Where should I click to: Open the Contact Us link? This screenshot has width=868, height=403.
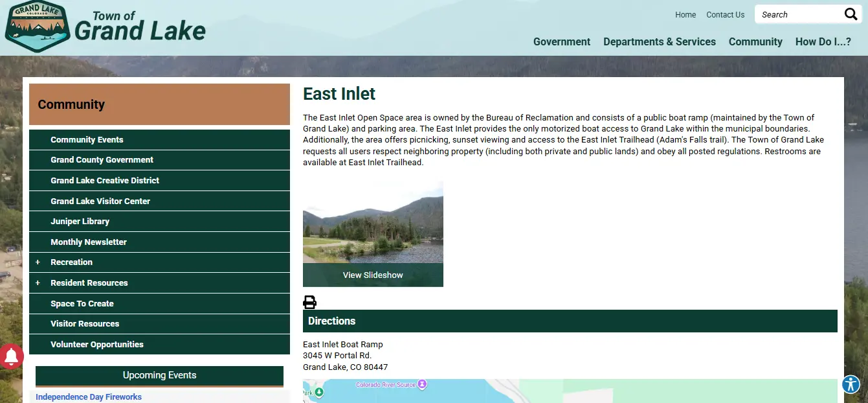[x=725, y=15]
